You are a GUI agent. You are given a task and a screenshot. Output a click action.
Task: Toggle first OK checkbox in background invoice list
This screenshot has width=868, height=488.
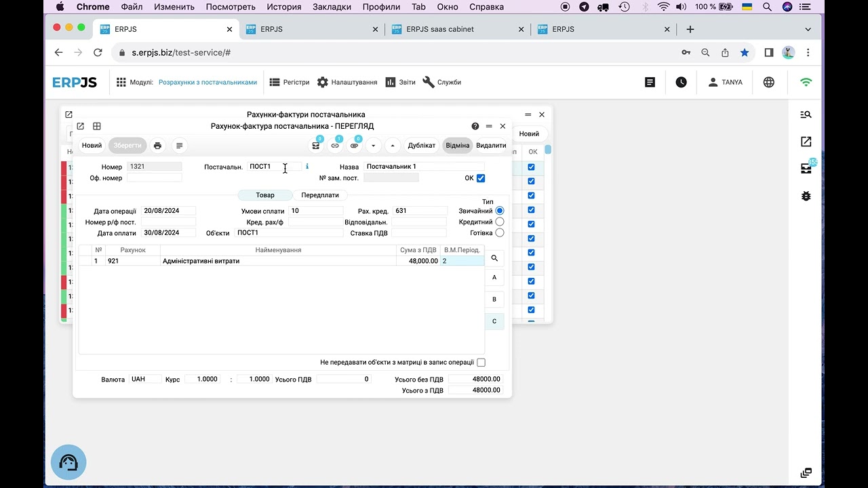click(x=532, y=167)
